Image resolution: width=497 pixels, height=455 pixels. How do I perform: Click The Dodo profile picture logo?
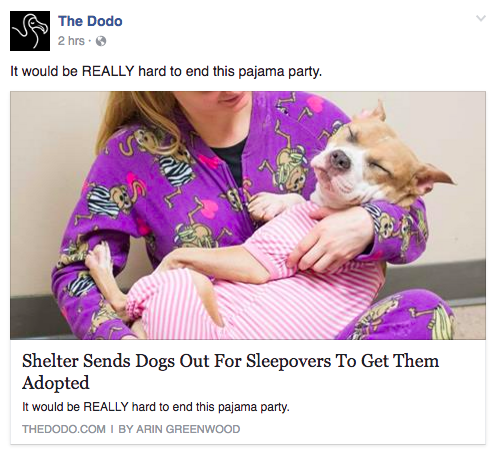pos(30,31)
